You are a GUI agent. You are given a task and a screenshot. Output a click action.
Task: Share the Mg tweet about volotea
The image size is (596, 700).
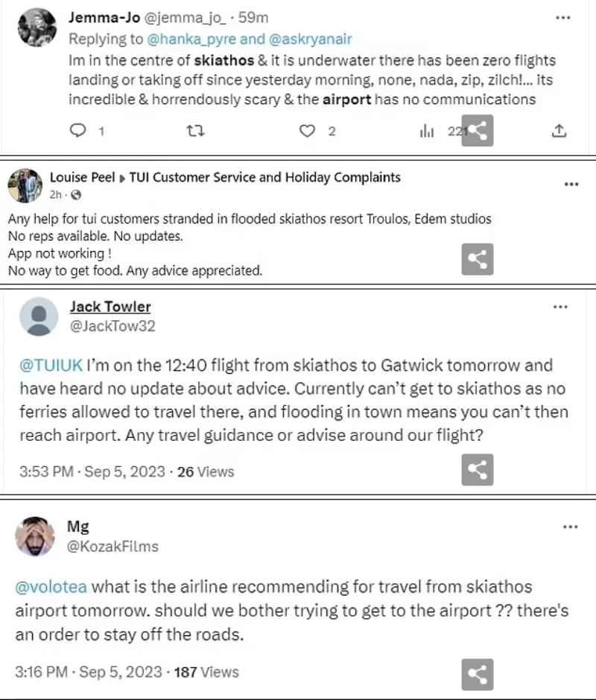tap(478, 674)
